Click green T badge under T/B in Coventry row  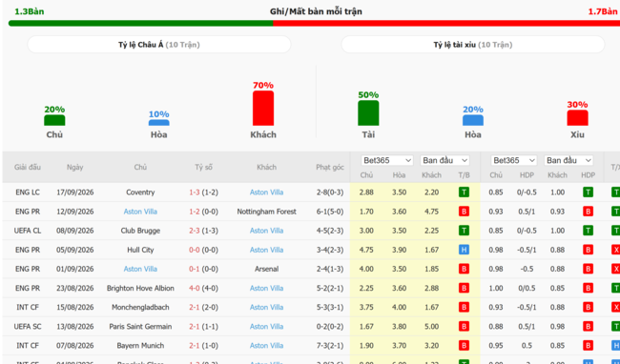(464, 192)
